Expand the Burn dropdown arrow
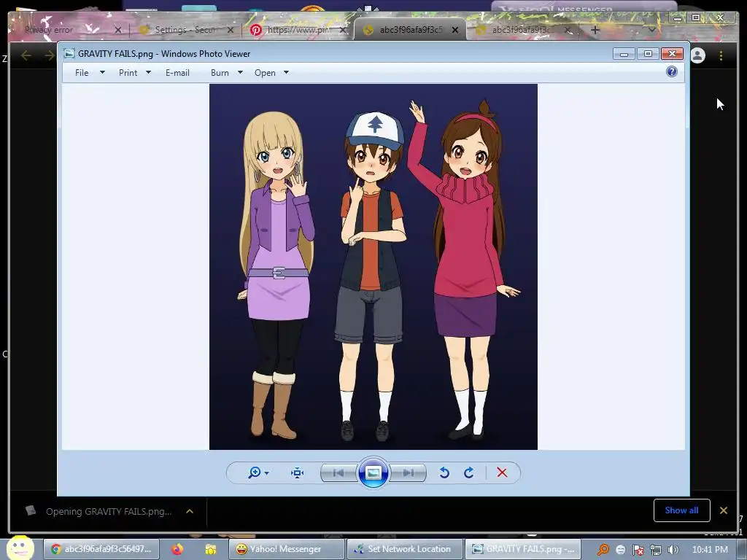The height and width of the screenshot is (560, 747). (x=240, y=72)
